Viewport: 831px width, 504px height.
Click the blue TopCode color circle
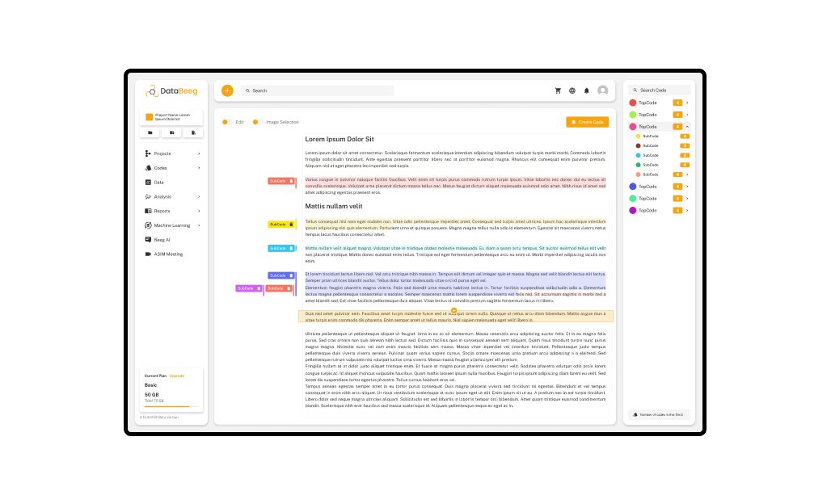pyautogui.click(x=633, y=187)
